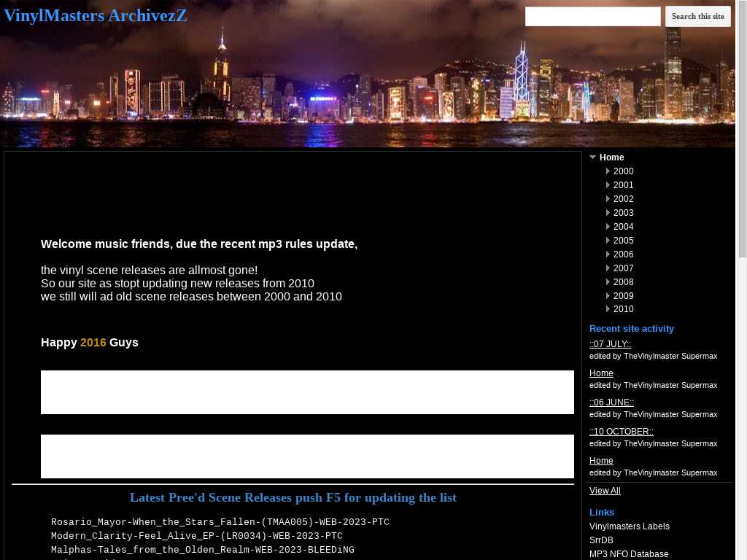Collapse the Home tree arrow
This screenshot has width=747, height=560.
(593, 157)
